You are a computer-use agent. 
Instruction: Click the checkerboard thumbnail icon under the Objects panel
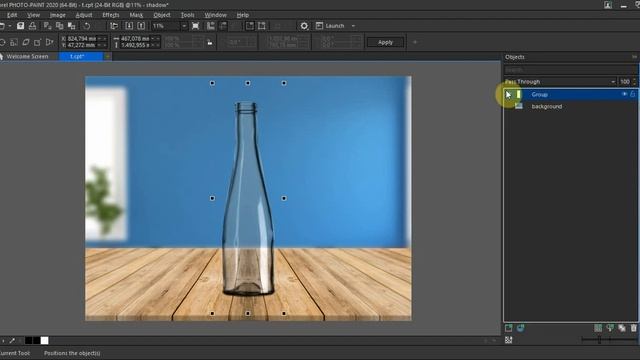509,340
